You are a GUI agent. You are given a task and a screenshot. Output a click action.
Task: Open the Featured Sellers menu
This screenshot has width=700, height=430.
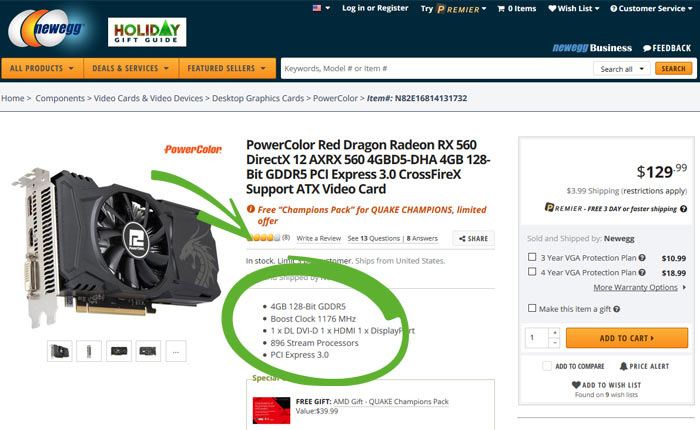tap(227, 68)
